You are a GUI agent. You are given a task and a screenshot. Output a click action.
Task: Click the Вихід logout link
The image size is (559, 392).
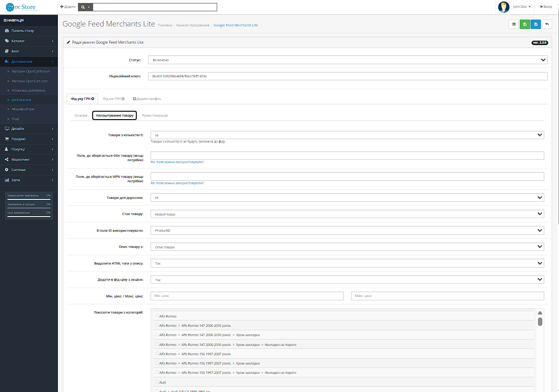point(546,7)
